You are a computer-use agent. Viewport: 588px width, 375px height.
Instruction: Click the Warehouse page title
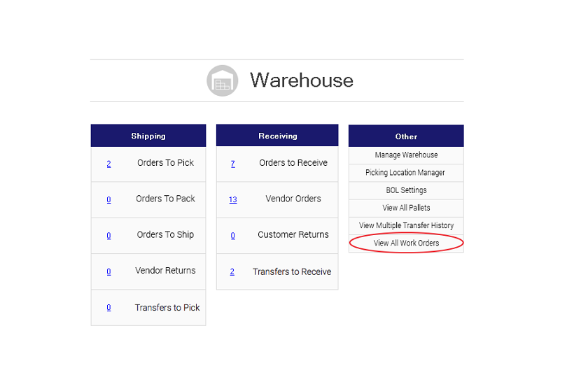(x=301, y=80)
